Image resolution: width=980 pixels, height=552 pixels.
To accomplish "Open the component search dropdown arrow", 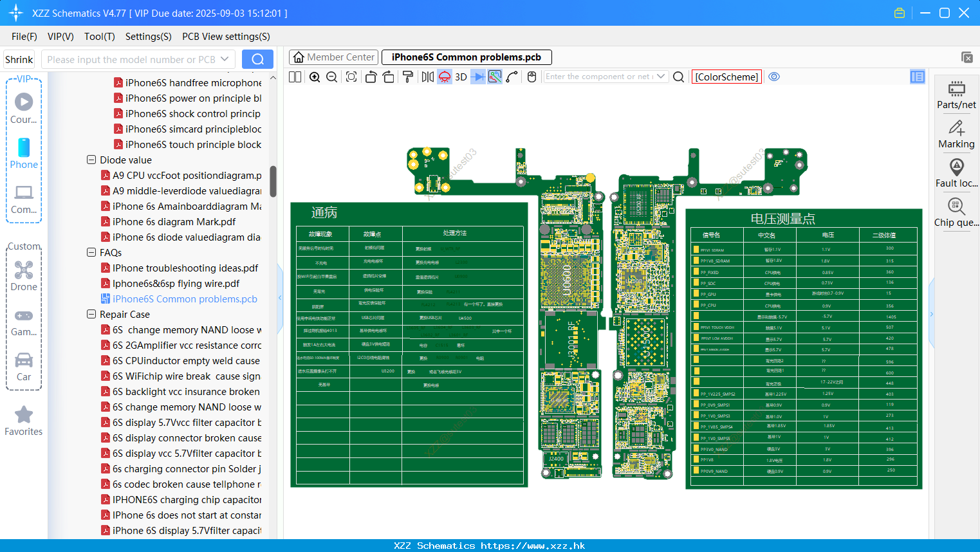I will [661, 77].
